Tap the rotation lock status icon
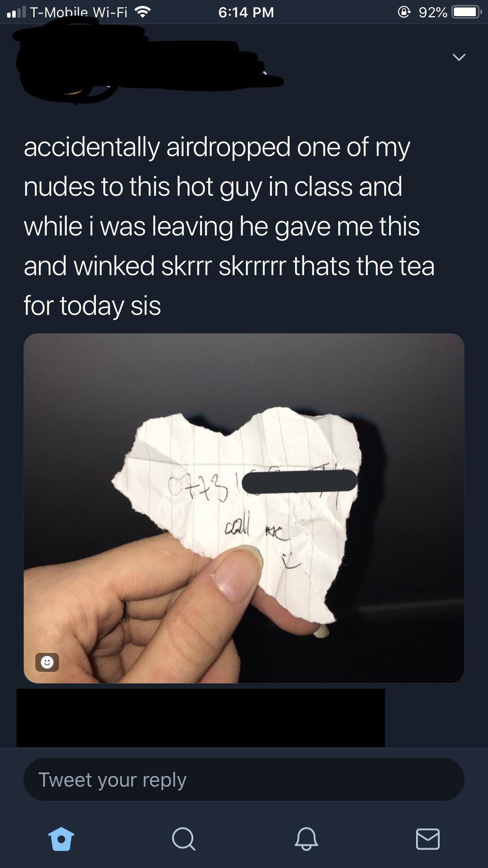Screen dimensions: 488x868 coord(405,13)
